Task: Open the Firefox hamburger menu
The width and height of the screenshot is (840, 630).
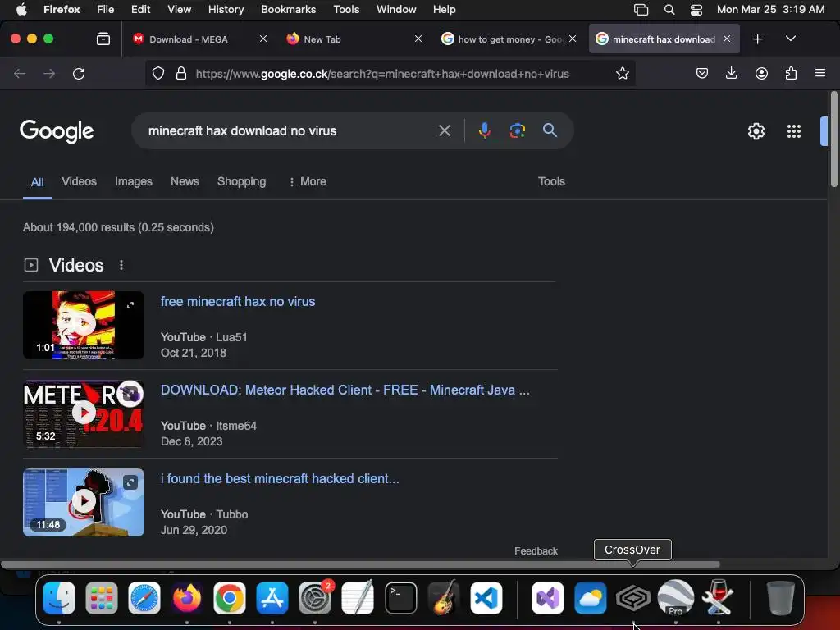Action: [820, 73]
